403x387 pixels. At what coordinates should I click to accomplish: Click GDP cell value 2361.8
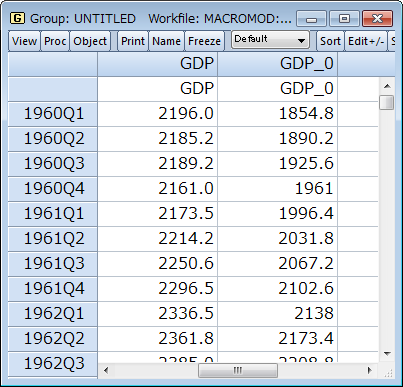[x=157, y=339]
